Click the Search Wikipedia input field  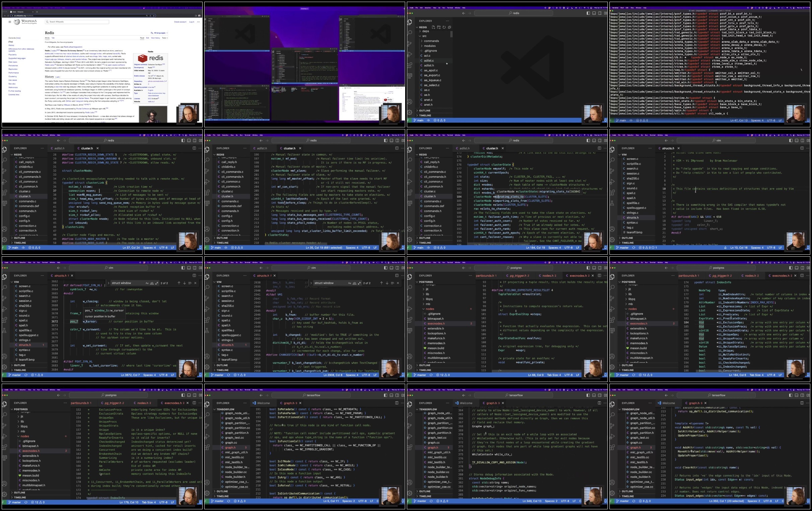pos(77,21)
